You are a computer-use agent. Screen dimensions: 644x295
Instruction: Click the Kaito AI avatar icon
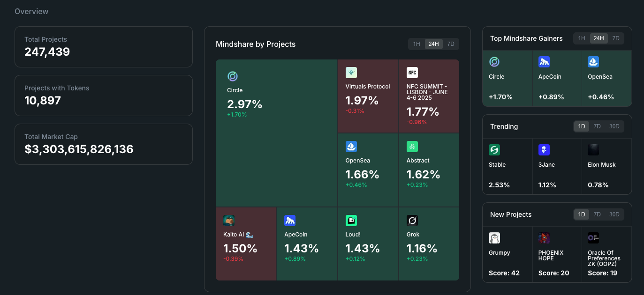(x=229, y=221)
